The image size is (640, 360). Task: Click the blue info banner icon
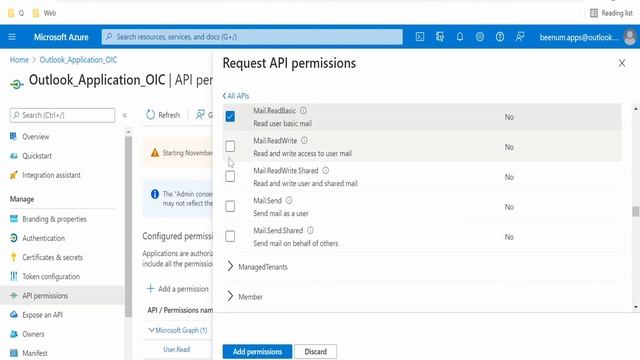(x=155, y=194)
